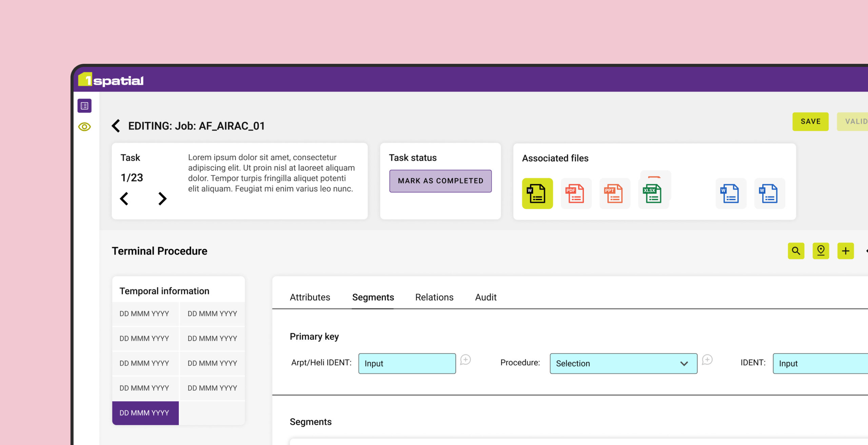Image resolution: width=868 pixels, height=445 pixels.
Task: Open the last blue Word document icon
Action: (769, 193)
